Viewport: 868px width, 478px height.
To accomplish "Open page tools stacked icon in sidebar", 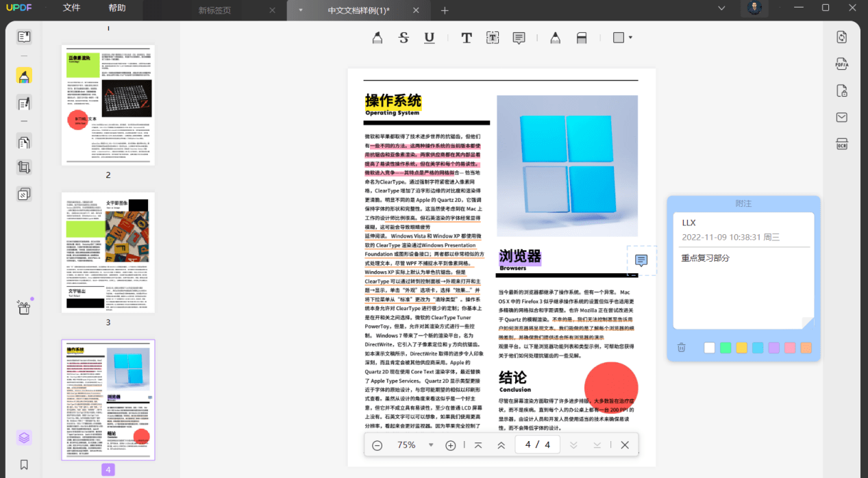I will click(x=24, y=194).
